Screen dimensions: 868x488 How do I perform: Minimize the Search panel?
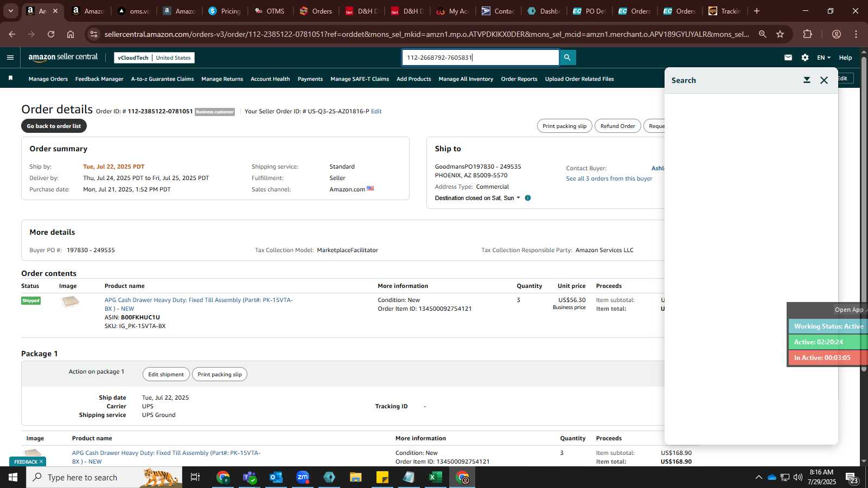(807, 80)
